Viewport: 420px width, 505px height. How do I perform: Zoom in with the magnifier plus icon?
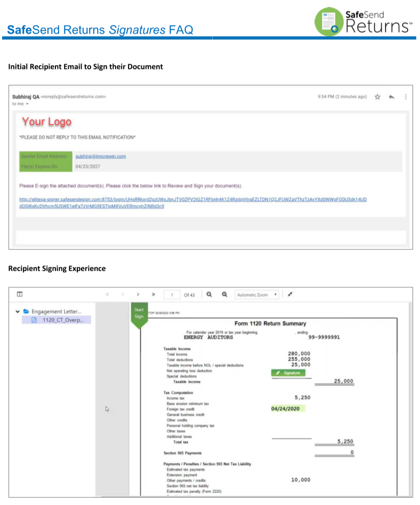[x=224, y=294]
